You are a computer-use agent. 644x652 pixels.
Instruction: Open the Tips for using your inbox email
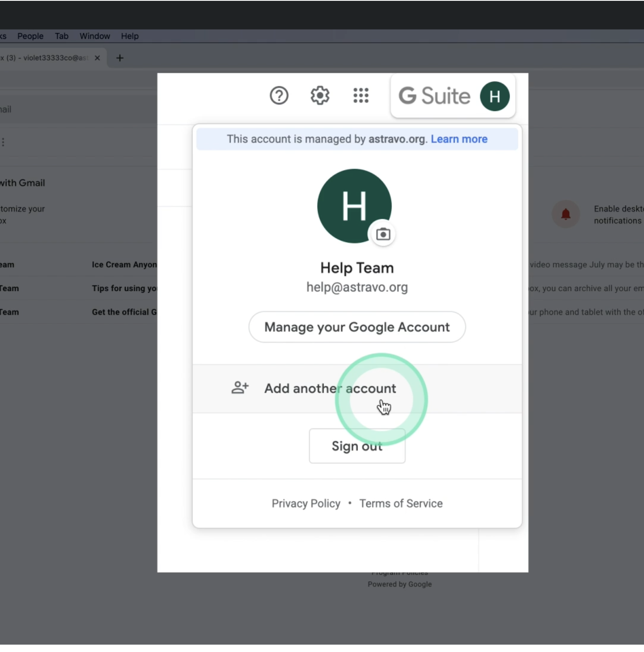pyautogui.click(x=124, y=288)
